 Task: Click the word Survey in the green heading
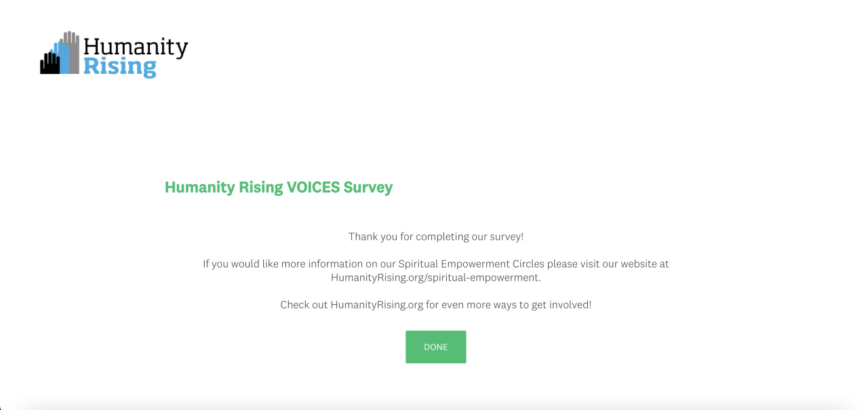coord(368,187)
